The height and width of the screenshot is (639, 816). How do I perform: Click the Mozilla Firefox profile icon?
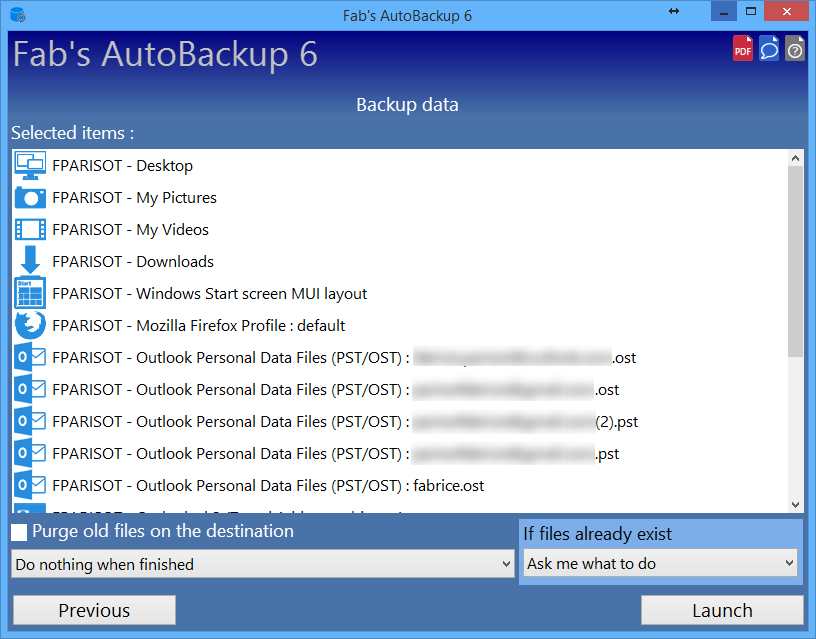(30, 325)
